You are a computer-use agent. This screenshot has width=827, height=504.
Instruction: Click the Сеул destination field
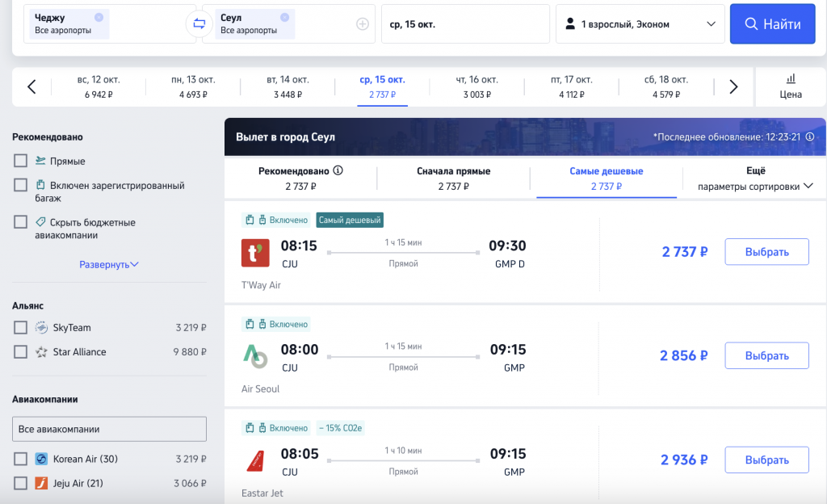(x=288, y=23)
